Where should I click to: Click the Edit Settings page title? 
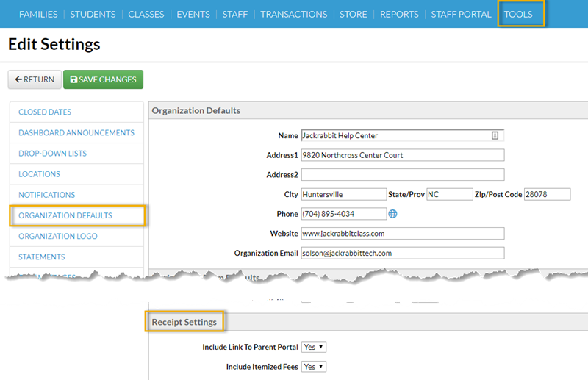[x=54, y=44]
